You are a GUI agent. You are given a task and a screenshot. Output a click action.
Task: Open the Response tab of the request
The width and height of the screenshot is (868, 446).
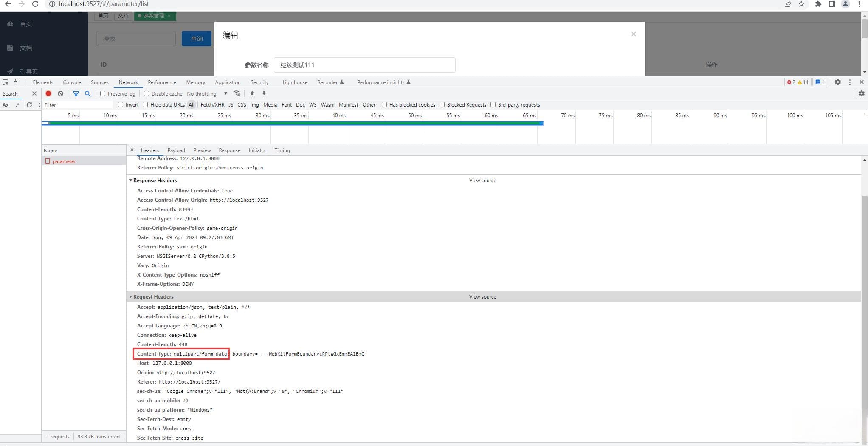tap(230, 150)
